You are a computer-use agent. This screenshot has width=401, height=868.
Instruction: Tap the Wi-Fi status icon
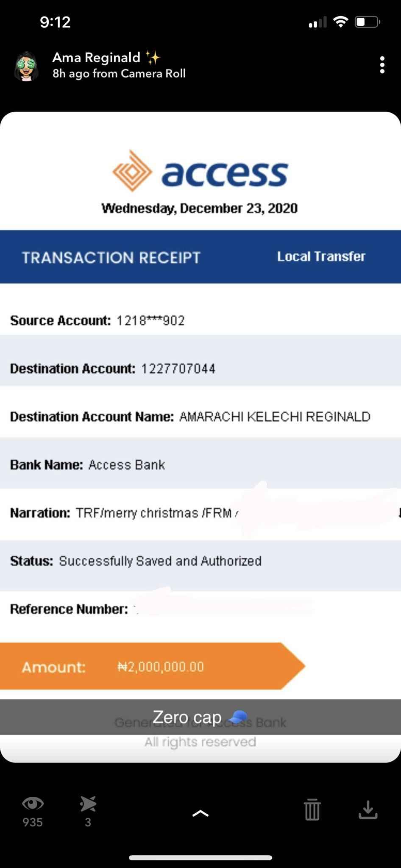pos(340,22)
